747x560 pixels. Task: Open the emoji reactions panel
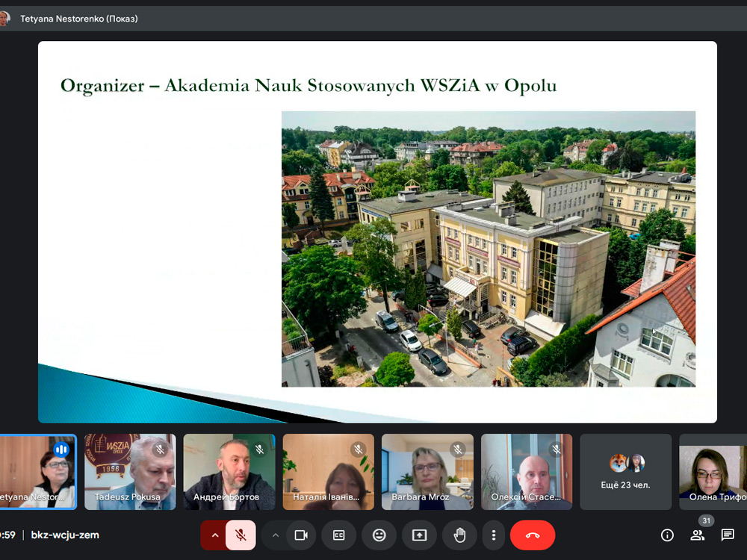pos(379,535)
